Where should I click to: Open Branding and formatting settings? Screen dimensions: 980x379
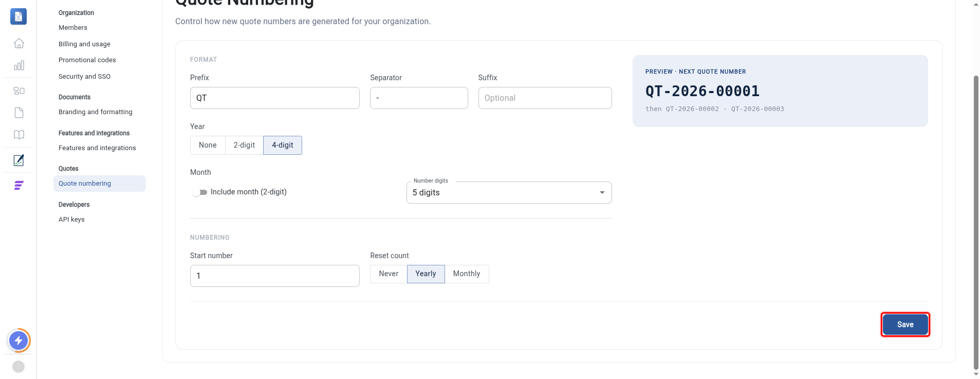tap(96, 112)
